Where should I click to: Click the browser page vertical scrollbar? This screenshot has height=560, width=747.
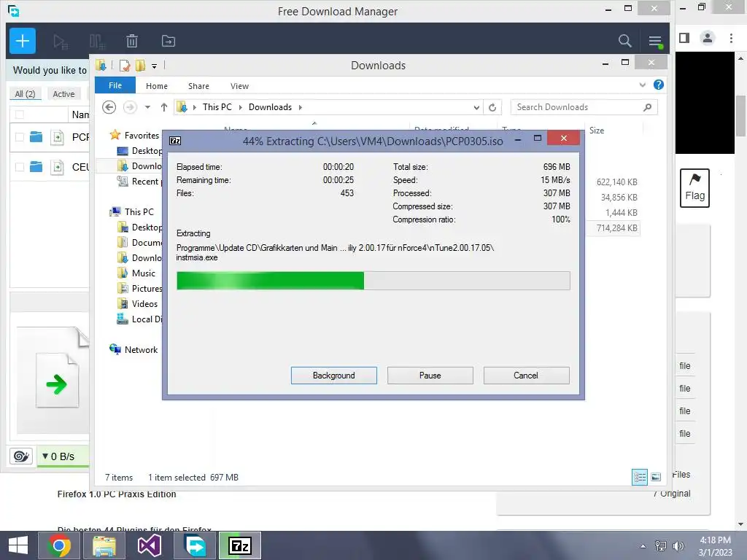point(741,116)
